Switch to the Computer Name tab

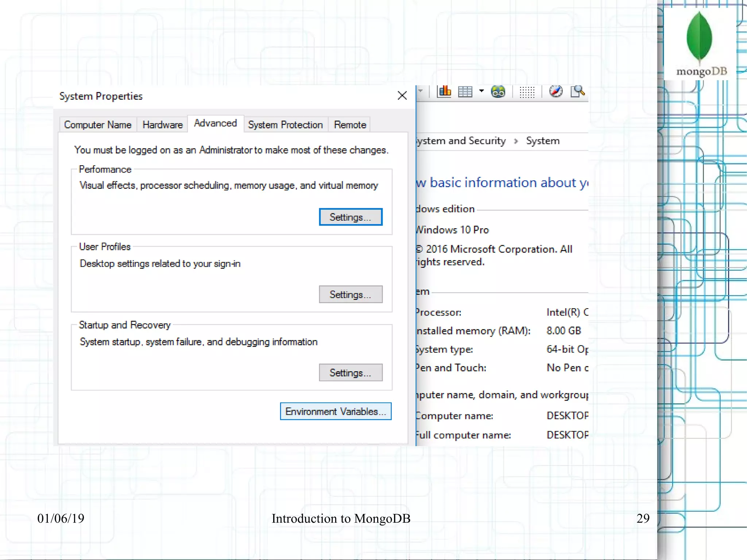97,125
